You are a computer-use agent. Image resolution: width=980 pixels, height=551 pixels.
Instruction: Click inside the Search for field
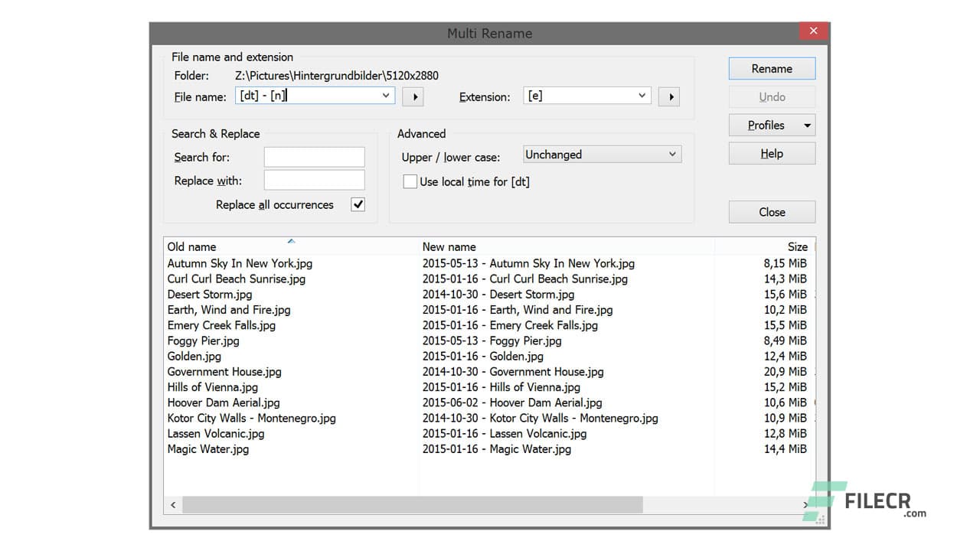tap(314, 157)
